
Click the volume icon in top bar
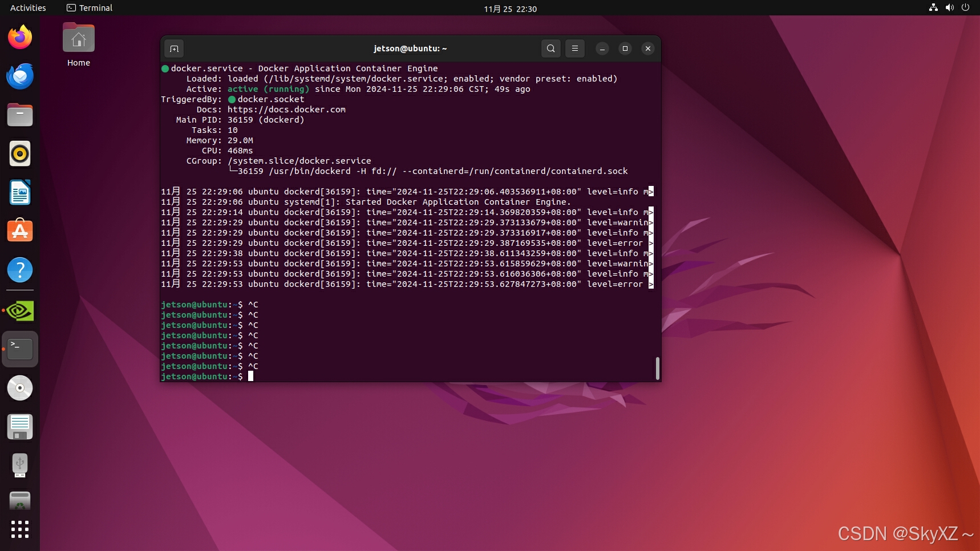[x=950, y=8]
